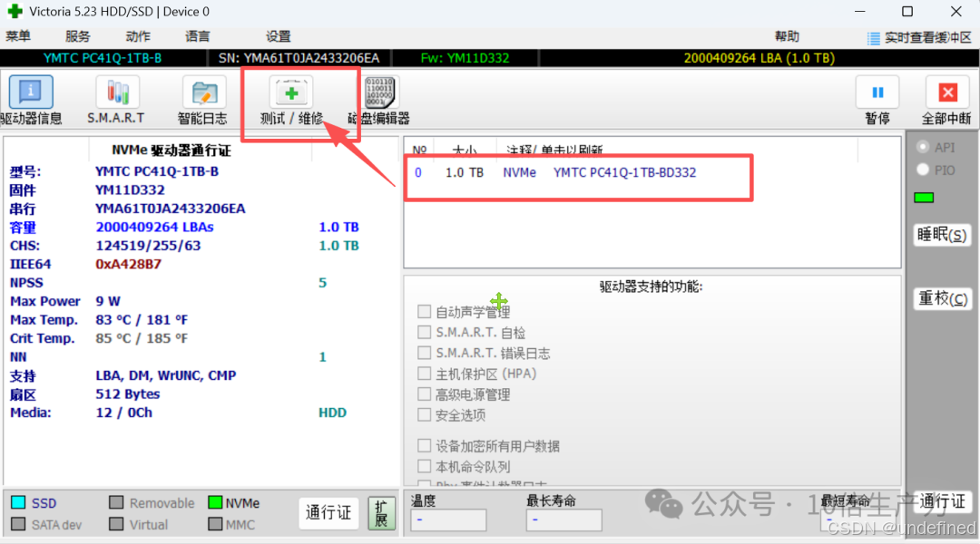Viewport: 980px width, 544px height.
Task: Click the firmware label Fw: YM11D332
Action: (x=465, y=58)
